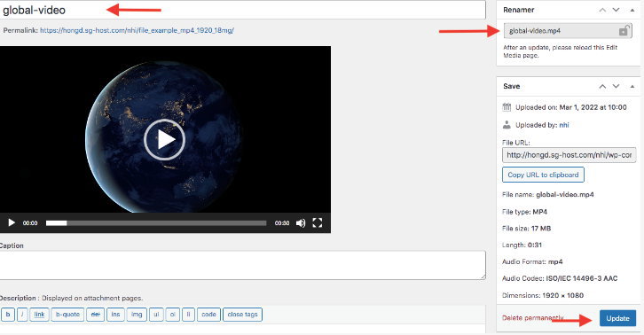This screenshot has width=644, height=335.
Task: Click Copy URL to clipboard button
Action: pos(543,175)
